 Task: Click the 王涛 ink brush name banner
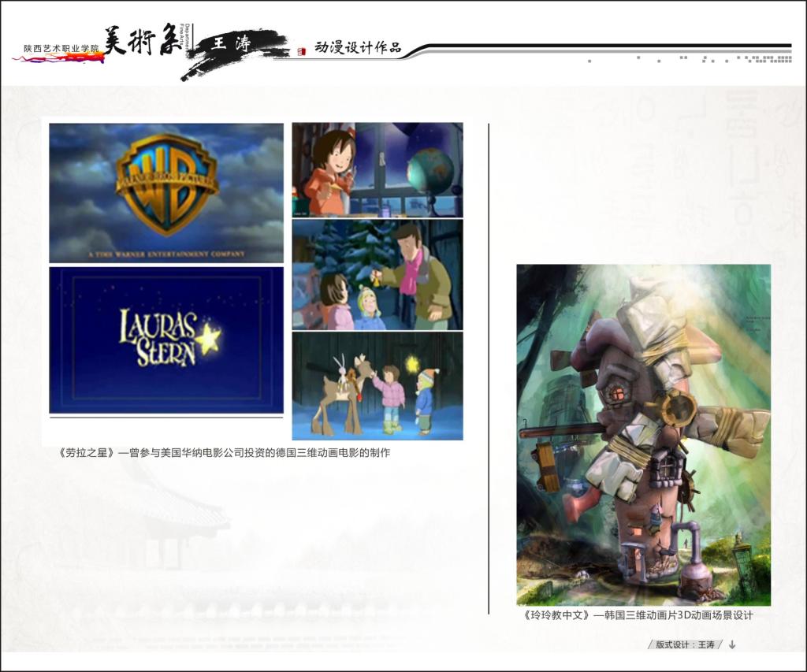[x=233, y=46]
